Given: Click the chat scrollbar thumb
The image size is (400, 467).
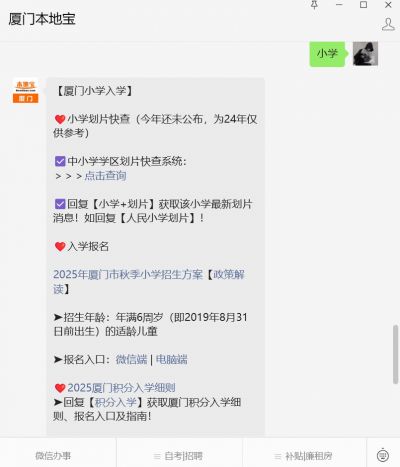Looking at the screenshot, I should click(x=395, y=354).
